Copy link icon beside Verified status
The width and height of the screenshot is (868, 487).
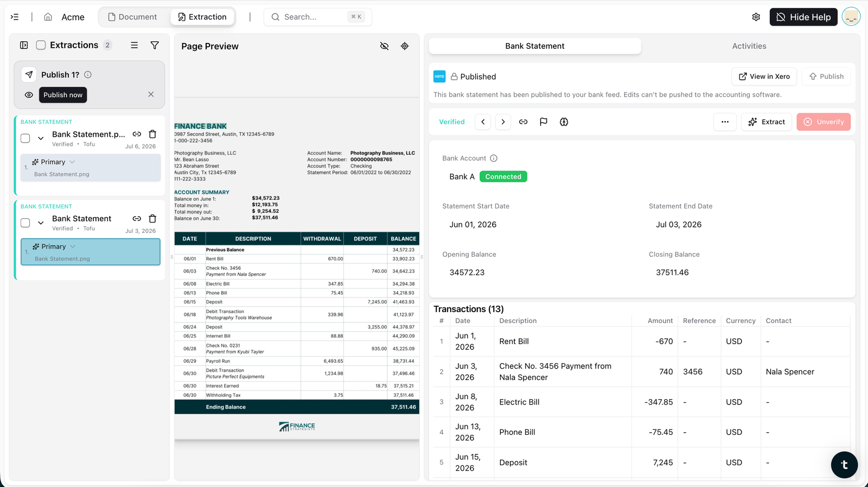[523, 122]
